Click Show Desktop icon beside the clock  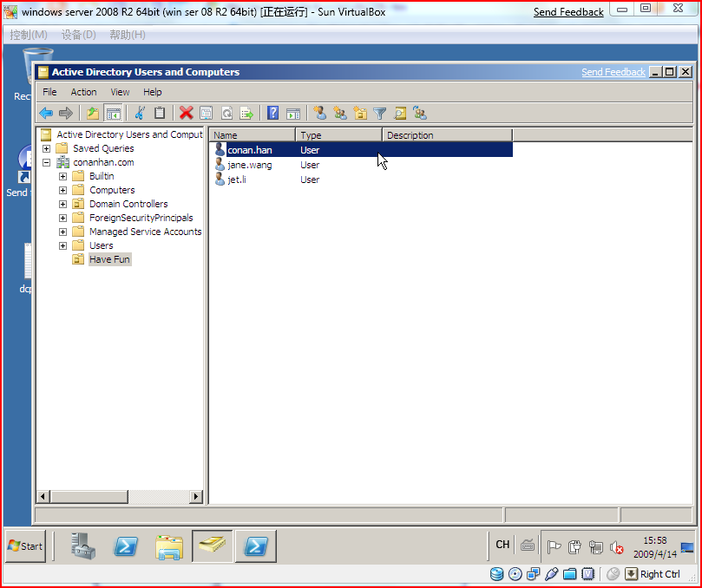[687, 547]
